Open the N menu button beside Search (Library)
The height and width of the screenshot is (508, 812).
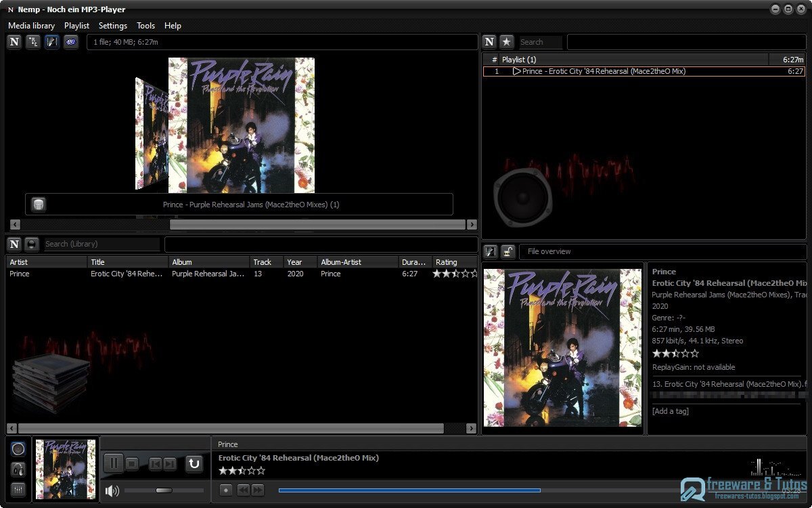pos(14,244)
